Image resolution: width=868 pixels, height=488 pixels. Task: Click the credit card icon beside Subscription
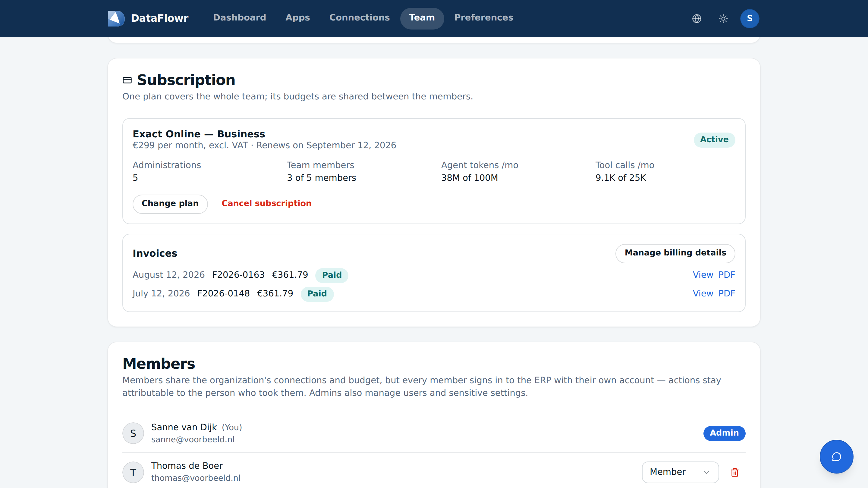[x=127, y=80]
